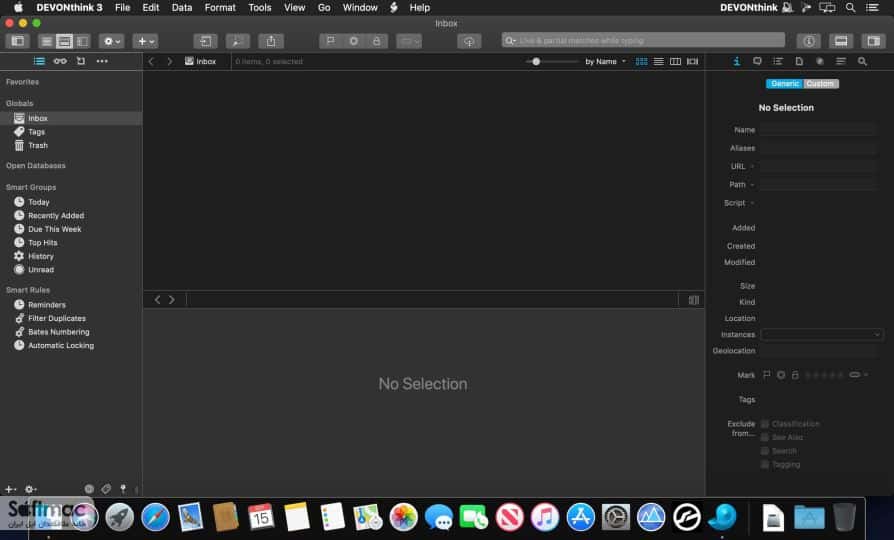Viewport: 894px width, 540px height.
Task: Click the cloud sync toolbar icon
Action: (x=469, y=41)
